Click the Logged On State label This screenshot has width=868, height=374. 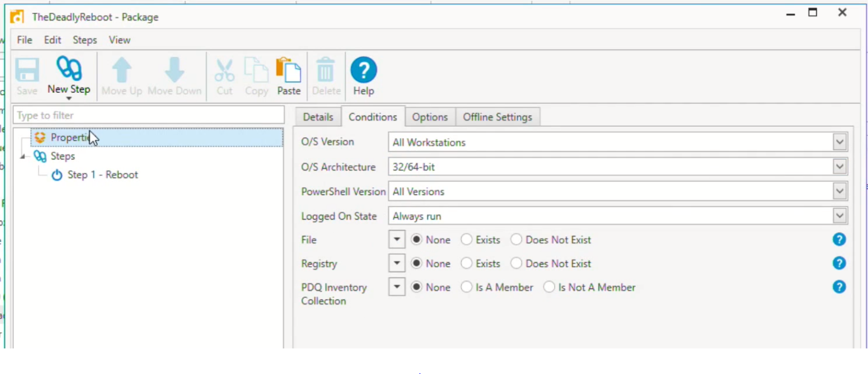point(339,216)
